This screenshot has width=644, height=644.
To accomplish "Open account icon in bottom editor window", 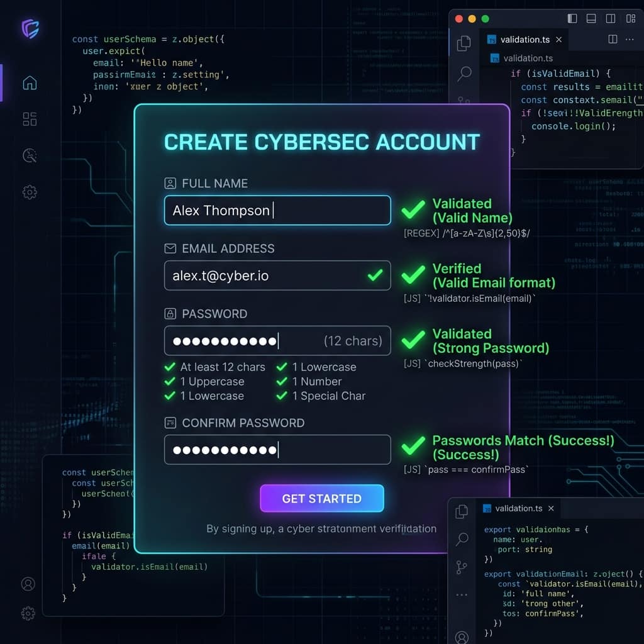I will pos(462,637).
